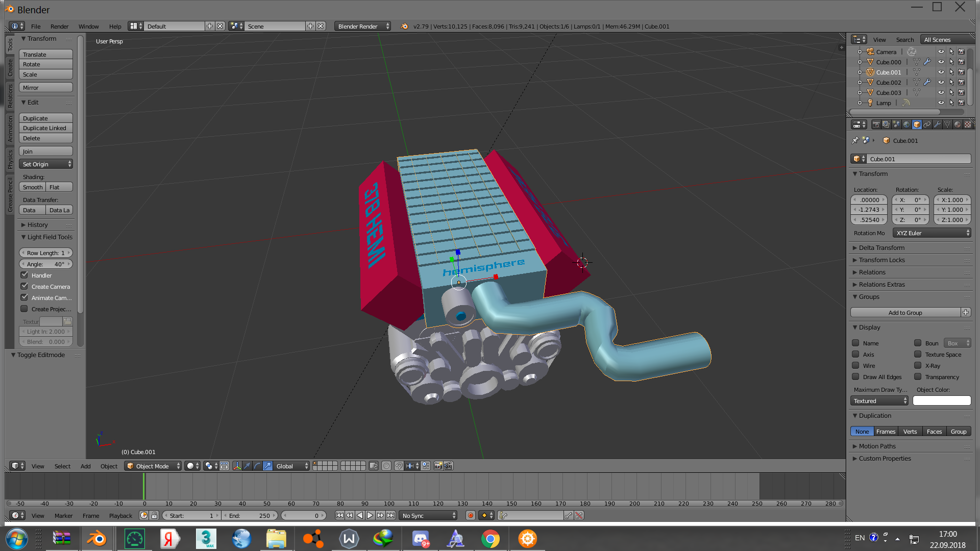980x551 pixels.
Task: Click the Blender icon in Windows taskbar
Action: (96, 539)
